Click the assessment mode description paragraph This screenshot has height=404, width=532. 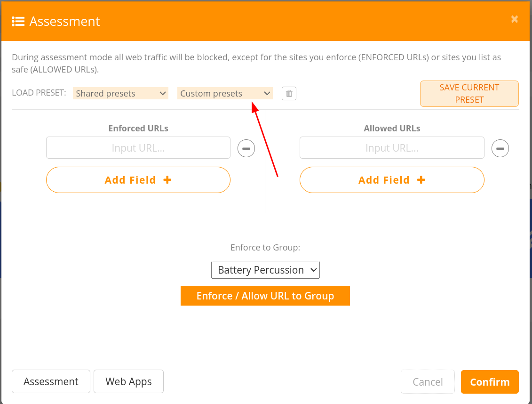point(256,64)
